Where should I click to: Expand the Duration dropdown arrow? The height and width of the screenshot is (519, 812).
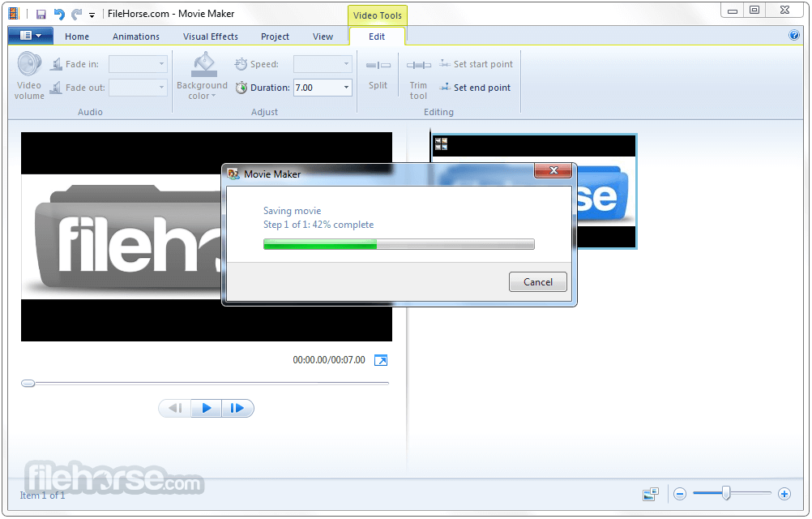pyautogui.click(x=346, y=88)
